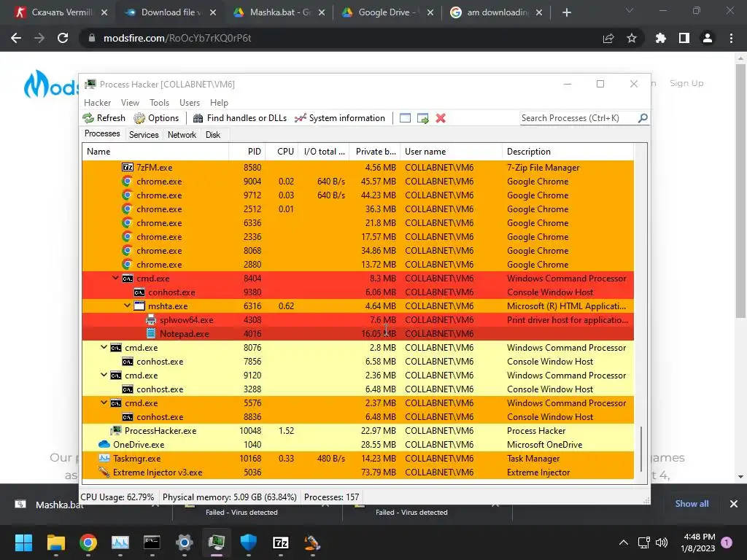Screen dimensions: 747x560
Task: Sort by the CPU column header
Action: point(282,152)
